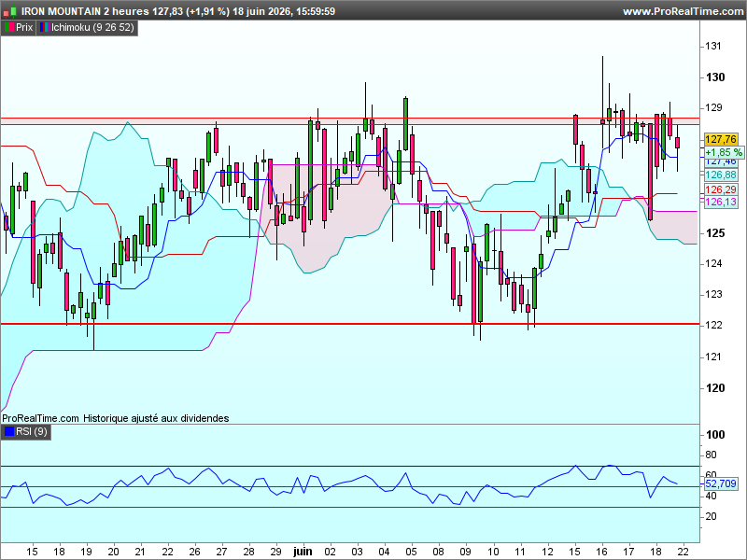Click the 120 price axis label
The height and width of the screenshot is (560, 747).
[x=715, y=388]
